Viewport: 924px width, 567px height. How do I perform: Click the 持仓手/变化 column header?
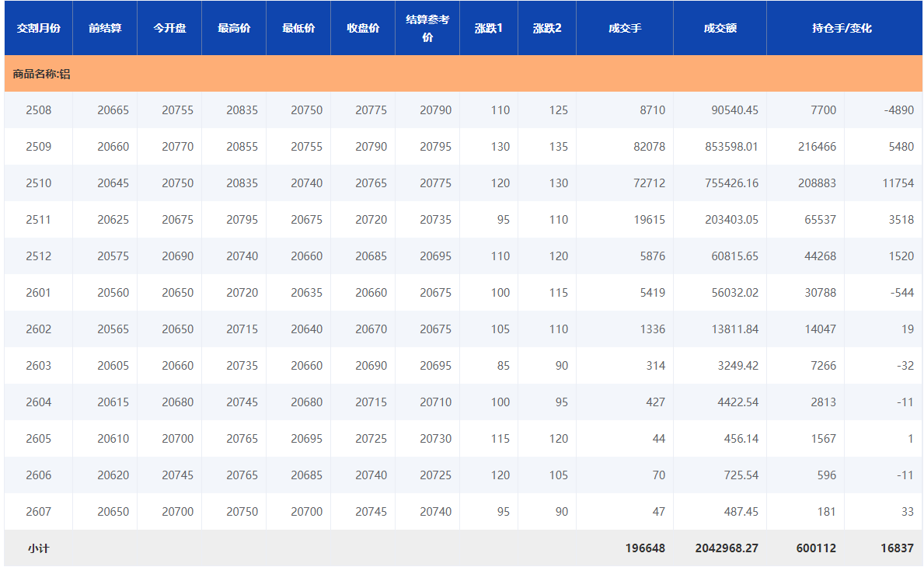pyautogui.click(x=844, y=28)
